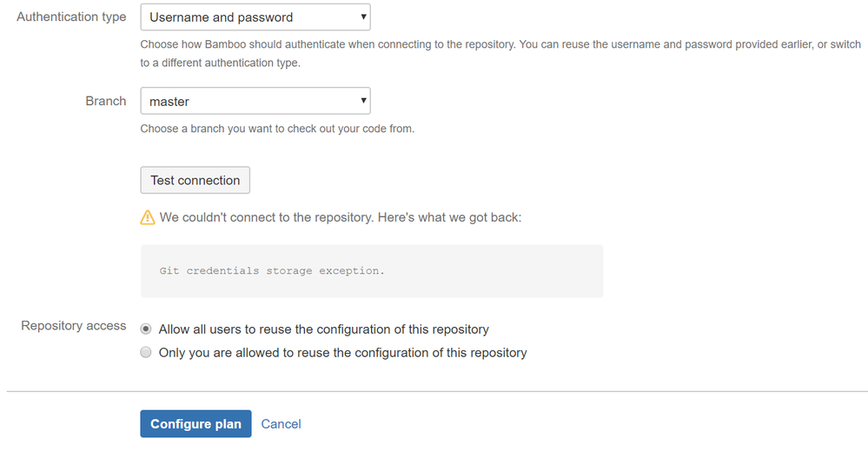Viewport: 868px width, 458px height.
Task: Open the Branch dropdown showing master
Action: pos(255,101)
